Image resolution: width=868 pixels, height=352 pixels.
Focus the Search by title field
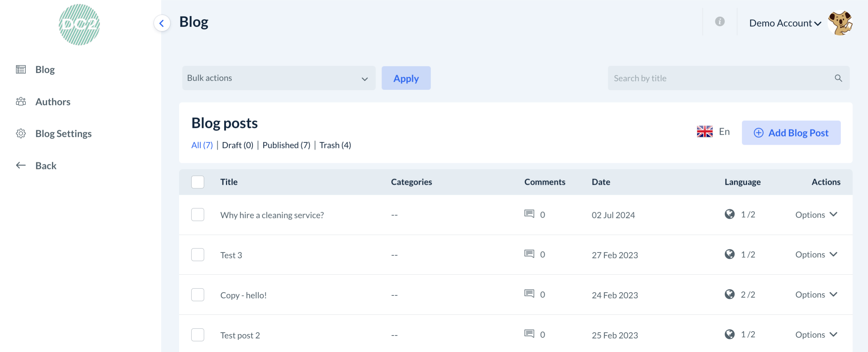[720, 78]
